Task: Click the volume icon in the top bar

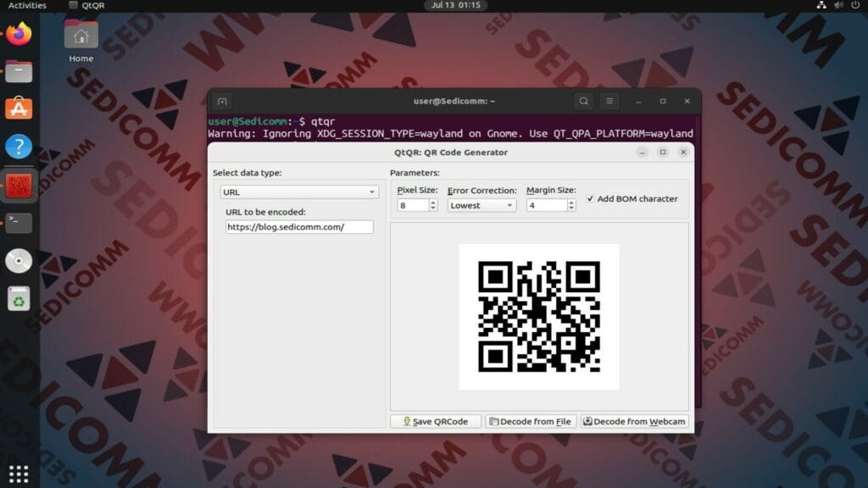Action: [x=838, y=5]
